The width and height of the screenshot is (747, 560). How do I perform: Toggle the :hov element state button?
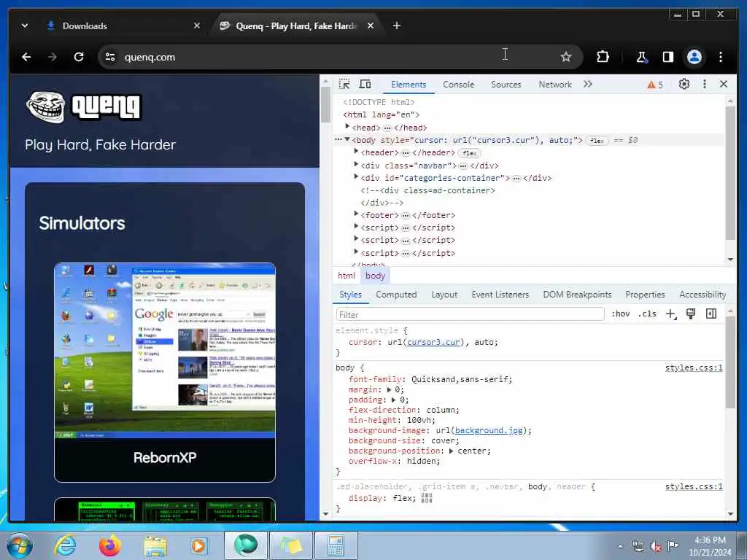point(620,314)
